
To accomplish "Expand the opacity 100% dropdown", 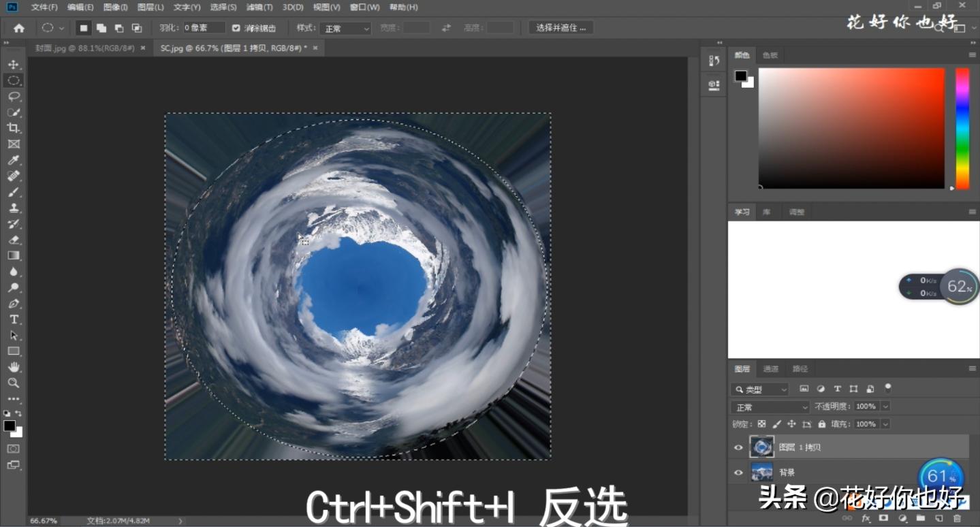I will (x=884, y=406).
